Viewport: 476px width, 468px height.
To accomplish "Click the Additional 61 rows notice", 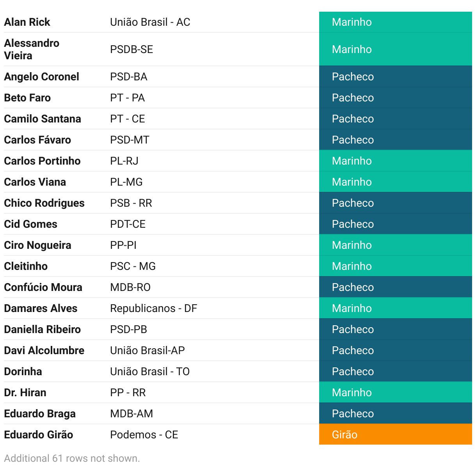I will click(72, 458).
